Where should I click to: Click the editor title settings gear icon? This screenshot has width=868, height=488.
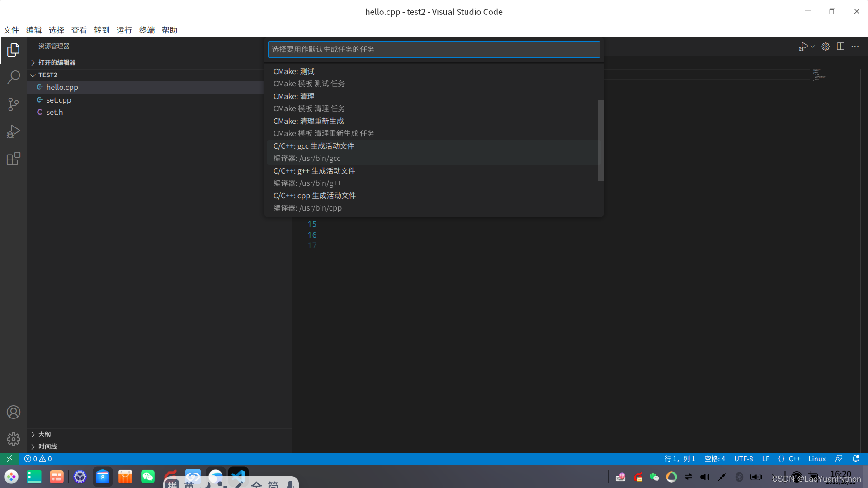[x=826, y=47]
